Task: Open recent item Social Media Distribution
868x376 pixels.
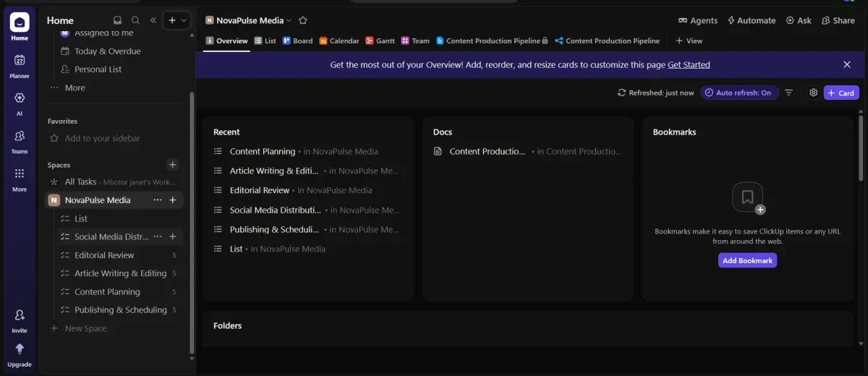Action: tap(275, 210)
